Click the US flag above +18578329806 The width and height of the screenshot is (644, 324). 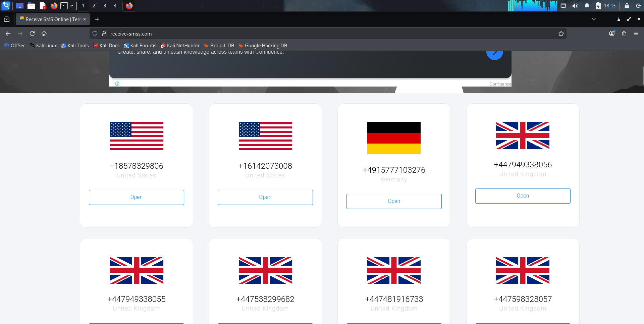click(137, 136)
